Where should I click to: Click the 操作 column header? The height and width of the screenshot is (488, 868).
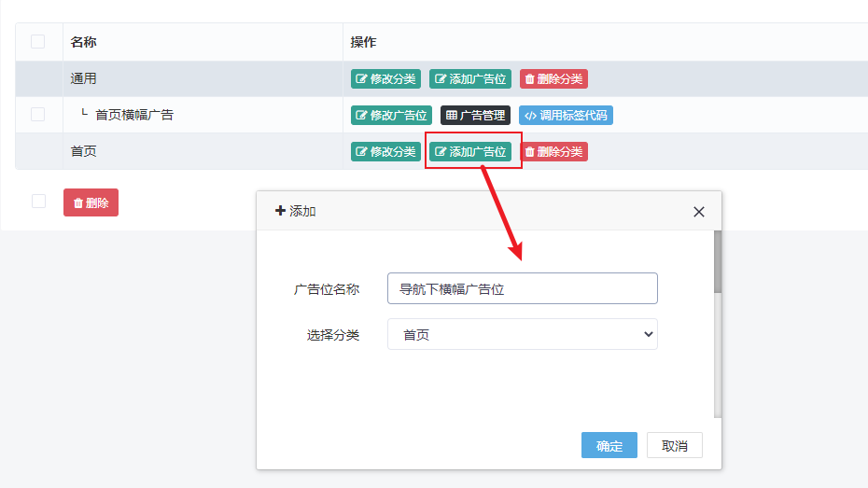[364, 42]
